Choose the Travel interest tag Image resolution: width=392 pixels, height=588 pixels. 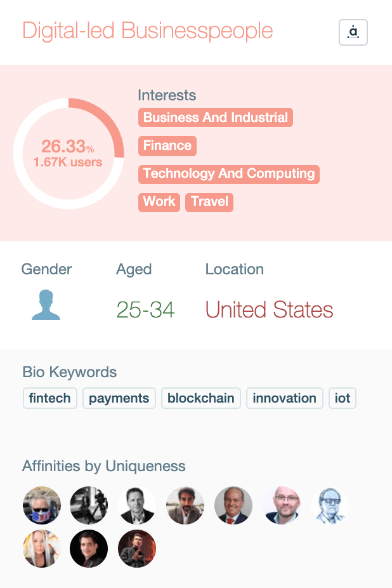point(209,202)
